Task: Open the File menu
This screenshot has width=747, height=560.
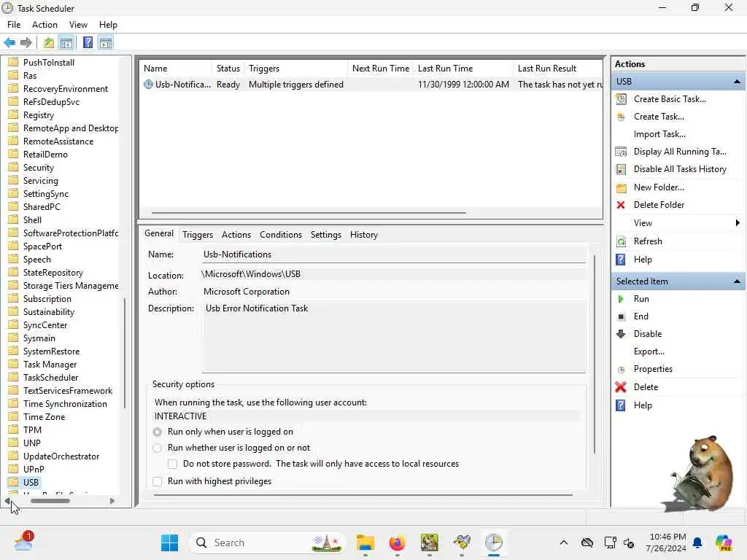Action: coord(14,25)
